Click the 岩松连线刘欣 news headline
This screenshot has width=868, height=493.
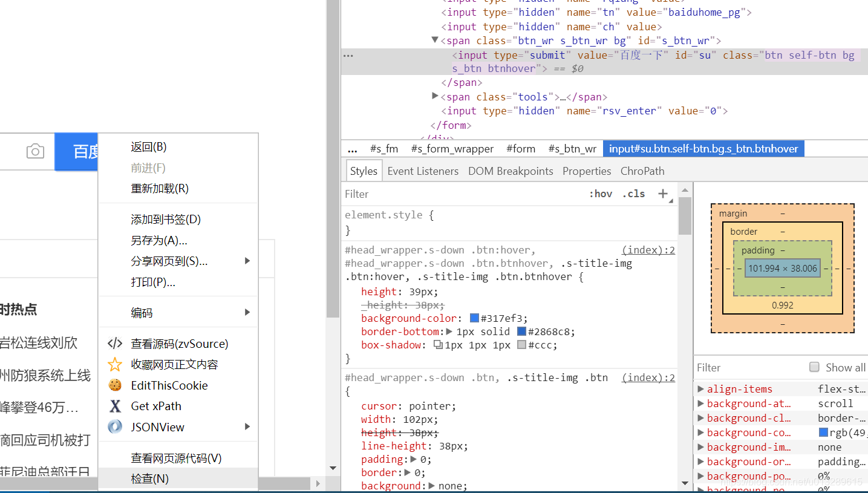point(39,343)
